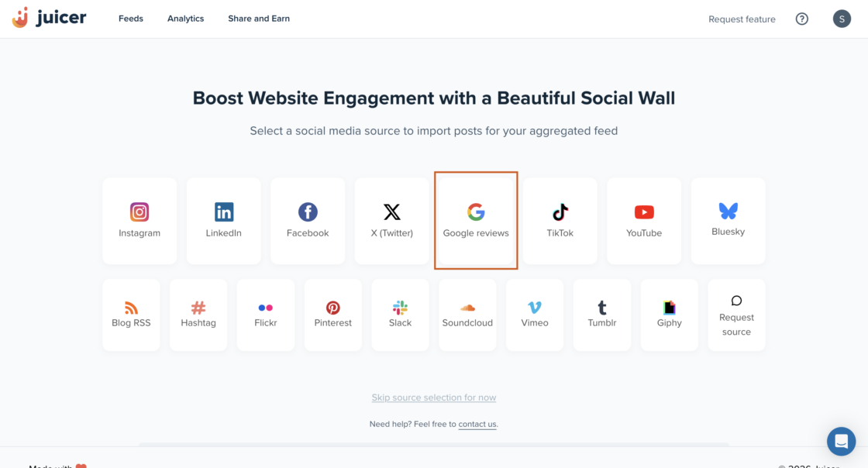Viewport: 868px width, 468px height.
Task: Select the YouTube source icon
Action: (x=644, y=212)
